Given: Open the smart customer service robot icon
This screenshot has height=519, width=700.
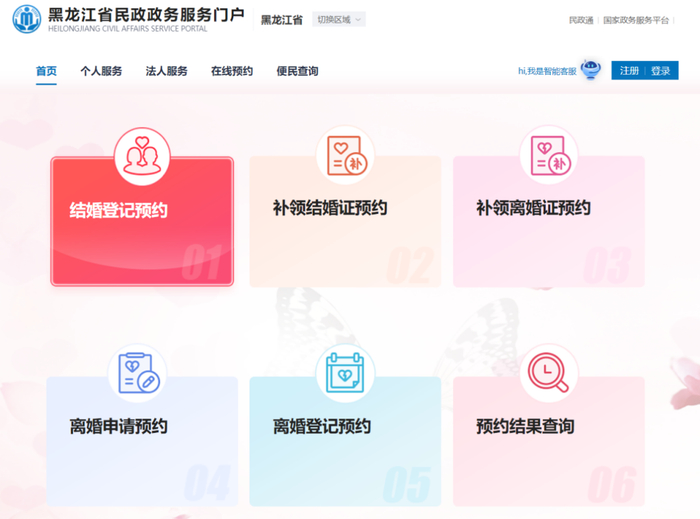Looking at the screenshot, I should coord(591,70).
